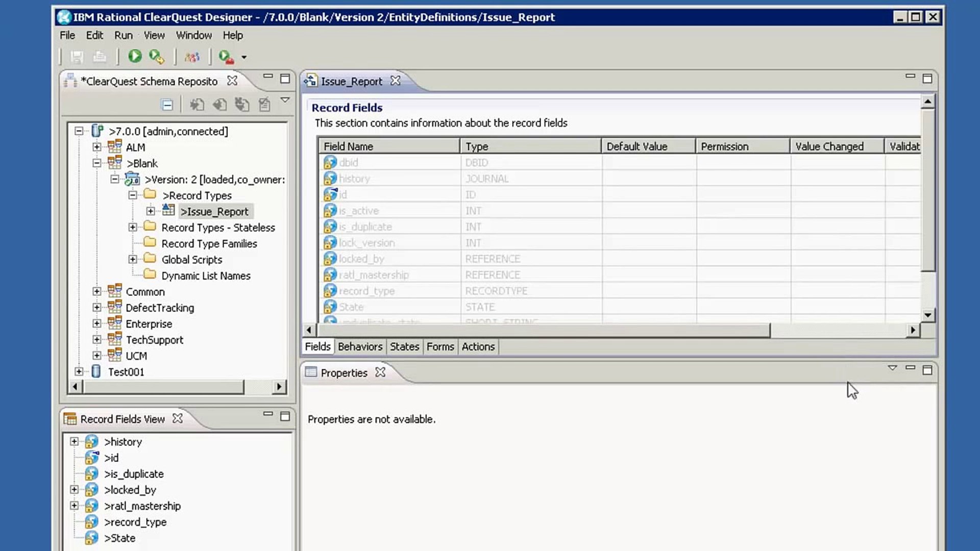Minimize the Properties panel
The width and height of the screenshot is (980, 551).
click(910, 368)
